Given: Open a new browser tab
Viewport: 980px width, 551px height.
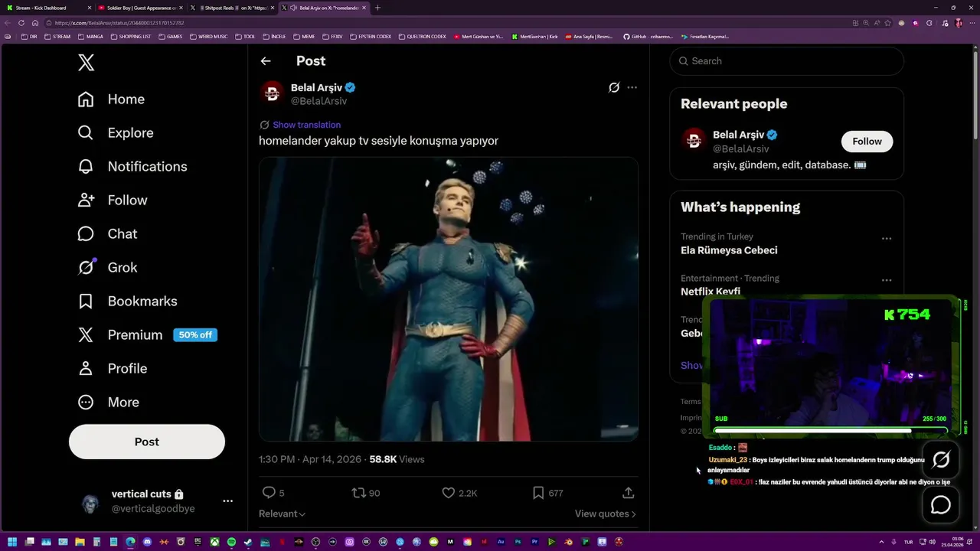Looking at the screenshot, I should [377, 8].
